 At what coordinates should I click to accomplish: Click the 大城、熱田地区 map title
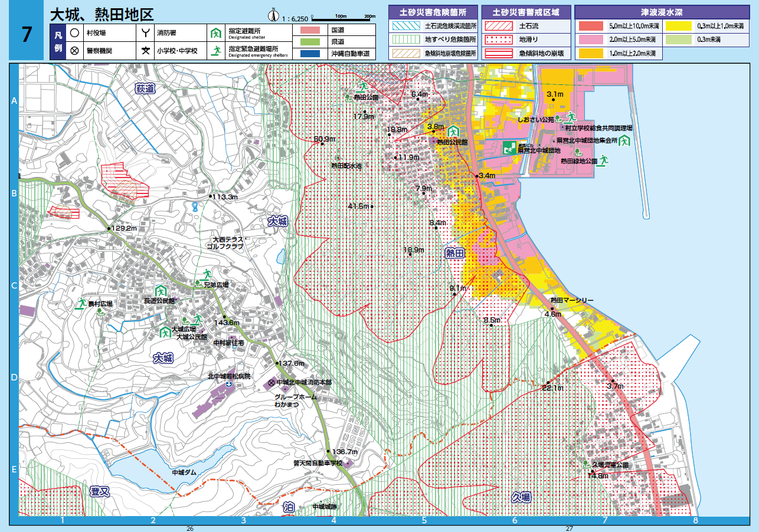coord(102,14)
